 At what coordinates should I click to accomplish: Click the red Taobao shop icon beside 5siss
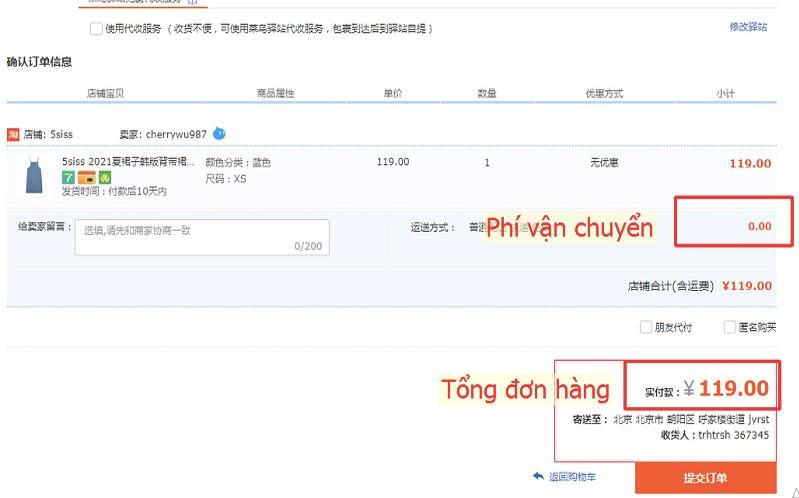point(13,135)
